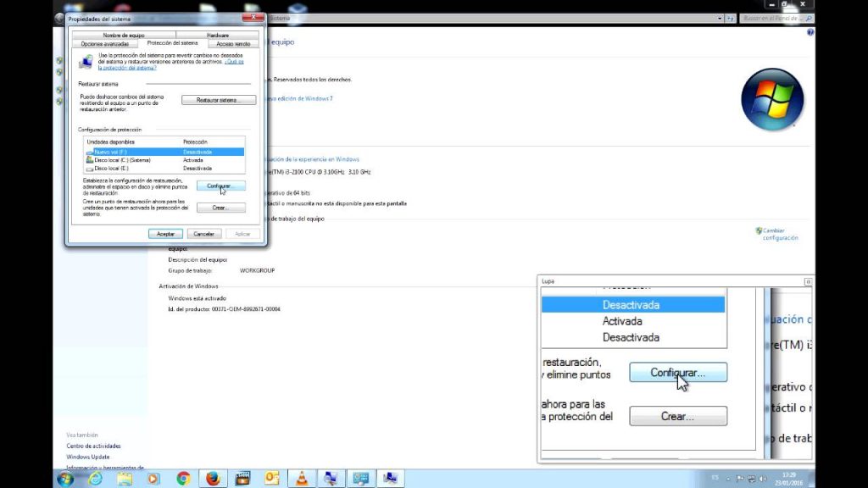Launch Internet Explorer from the taskbar

(95, 479)
